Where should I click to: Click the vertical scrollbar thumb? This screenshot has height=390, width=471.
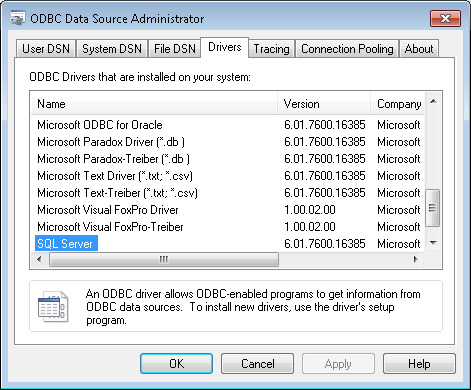(x=433, y=208)
